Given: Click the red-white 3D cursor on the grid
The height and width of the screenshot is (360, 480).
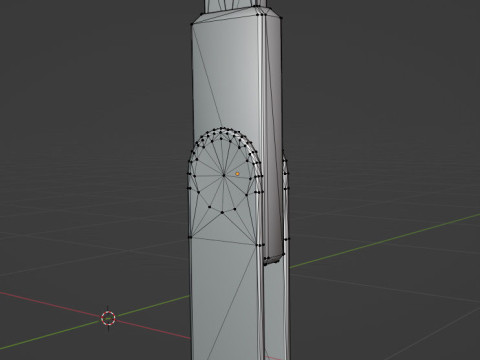Looking at the screenshot, I should pyautogui.click(x=108, y=318).
